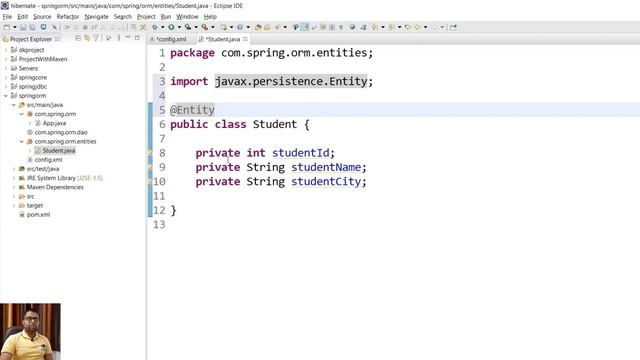Open Project Explorer filter icon
This screenshot has width=640, height=360.
[96, 38]
